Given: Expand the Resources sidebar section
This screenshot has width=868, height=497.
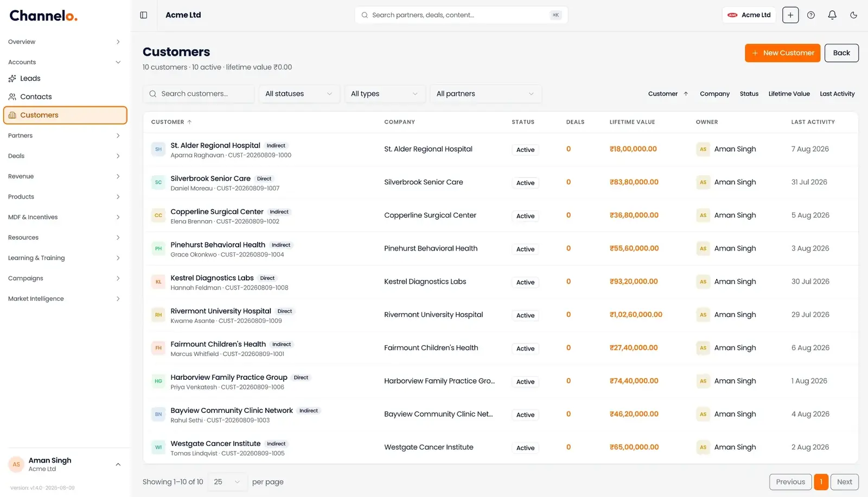Looking at the screenshot, I should 65,238.
